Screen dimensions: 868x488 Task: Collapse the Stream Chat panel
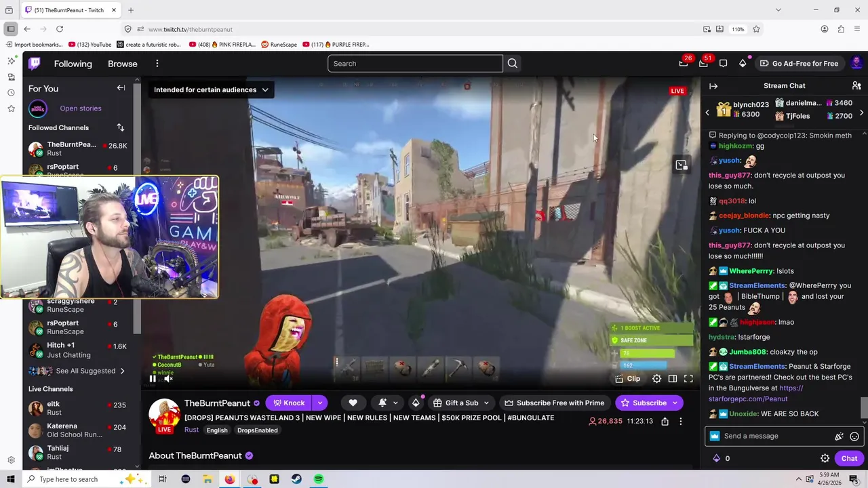coord(713,86)
